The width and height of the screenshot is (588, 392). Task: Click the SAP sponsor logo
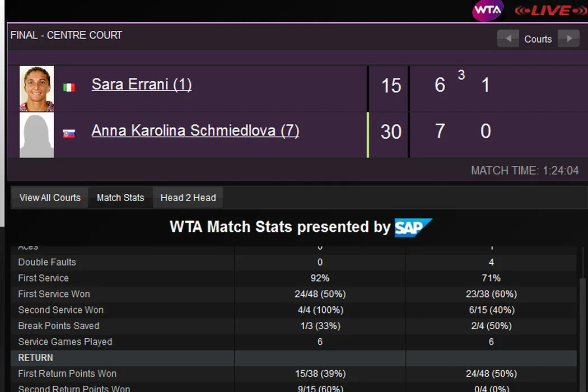tap(413, 227)
